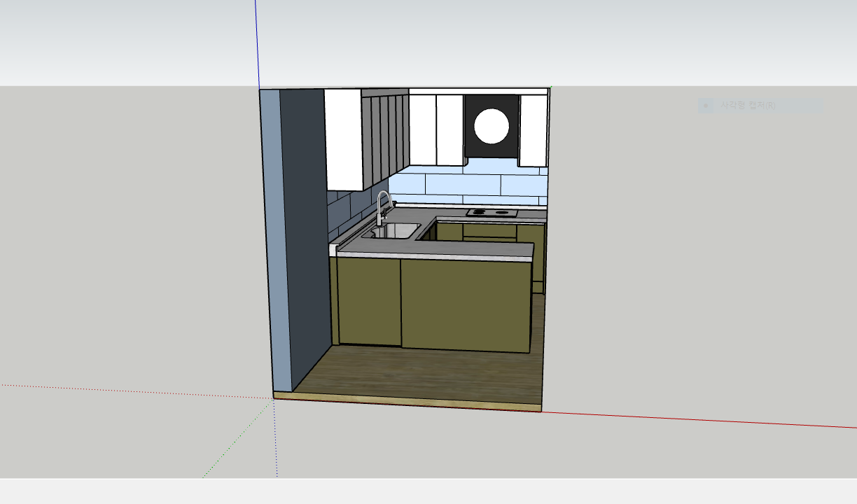Select the faded '사각형 캡처(R)' menu entry
857x504 pixels.
tap(759, 106)
